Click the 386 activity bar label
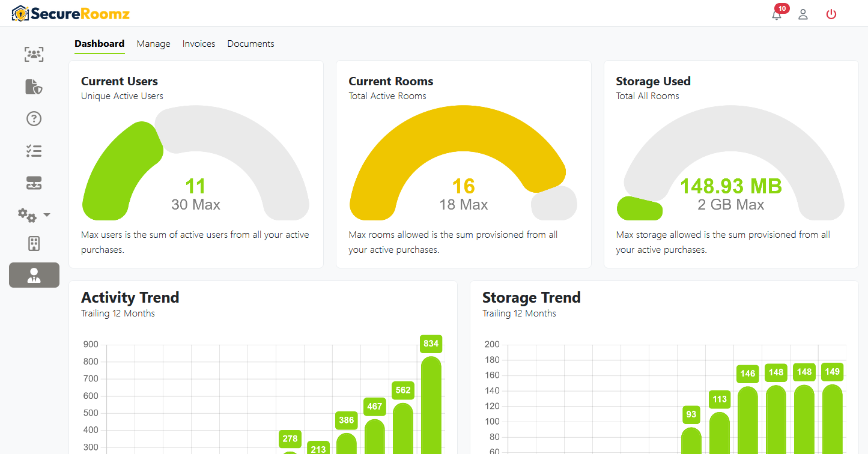 [x=347, y=420]
